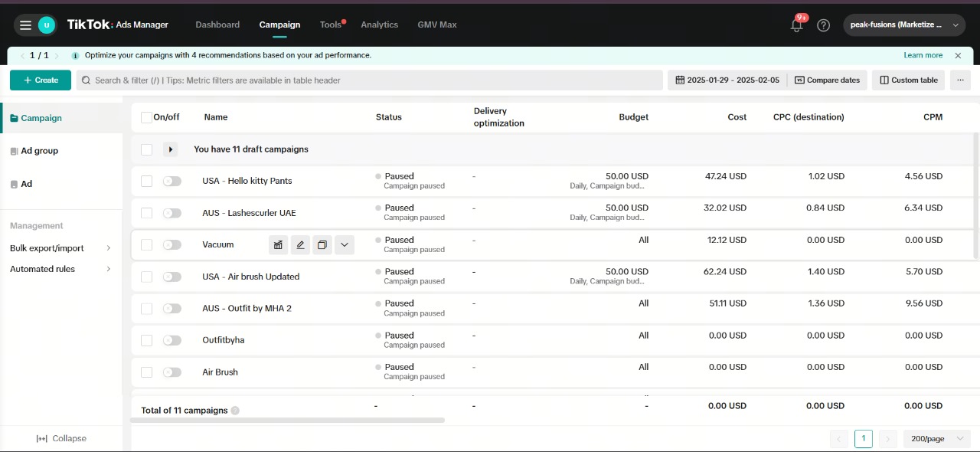
Task: Go to next recommendation arrow in banner
Action: (57, 55)
